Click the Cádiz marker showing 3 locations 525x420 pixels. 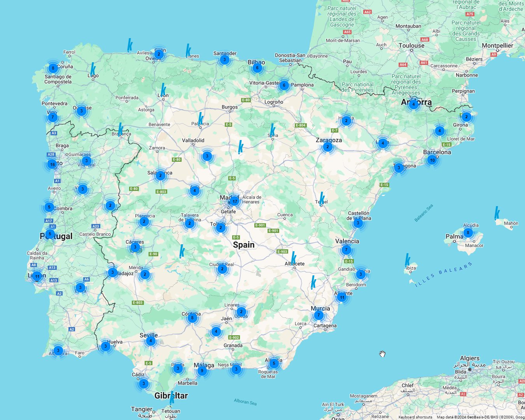pyautogui.click(x=143, y=383)
